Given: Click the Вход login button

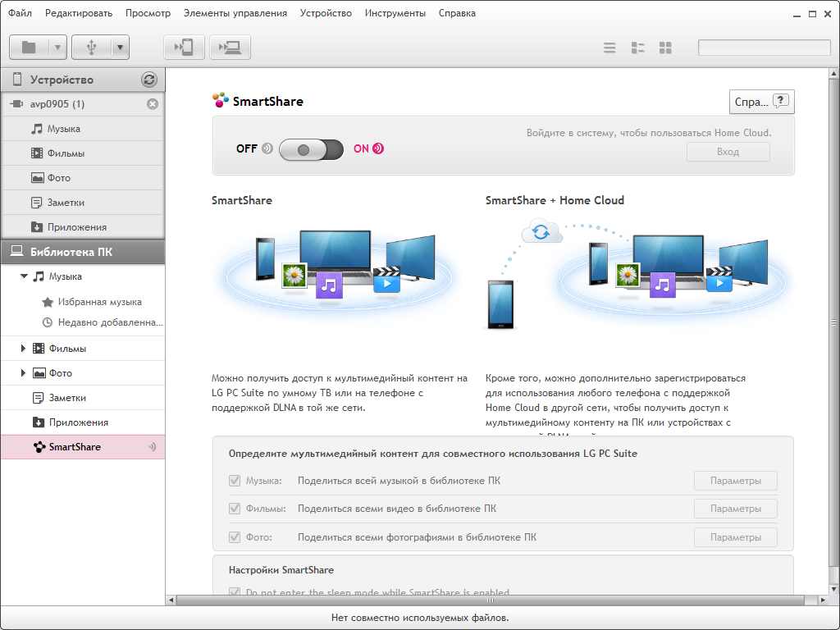Looking at the screenshot, I should click(x=728, y=152).
